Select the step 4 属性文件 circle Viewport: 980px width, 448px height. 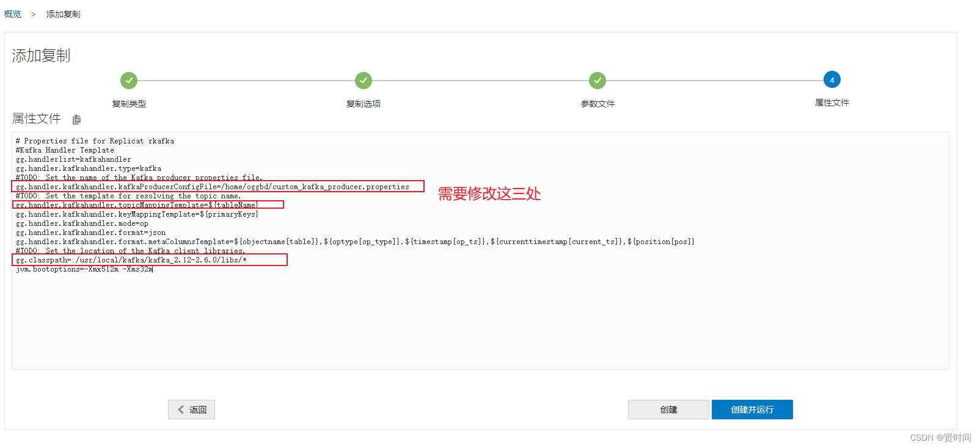click(832, 80)
